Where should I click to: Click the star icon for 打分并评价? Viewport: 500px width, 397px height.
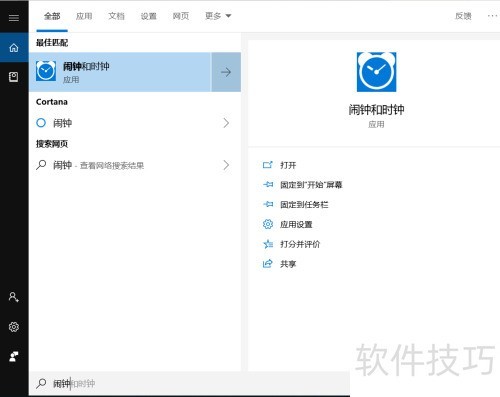268,244
